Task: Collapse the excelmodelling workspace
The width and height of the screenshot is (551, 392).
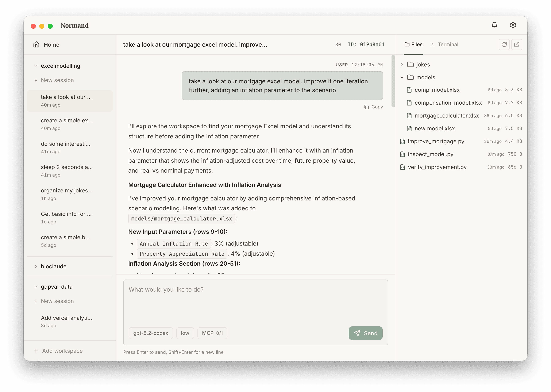Action: (x=36, y=66)
